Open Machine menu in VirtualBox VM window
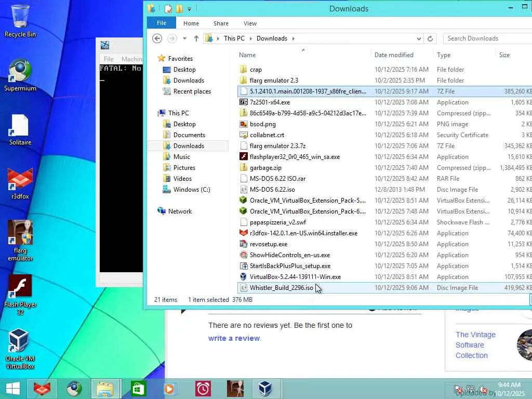 coord(131,59)
